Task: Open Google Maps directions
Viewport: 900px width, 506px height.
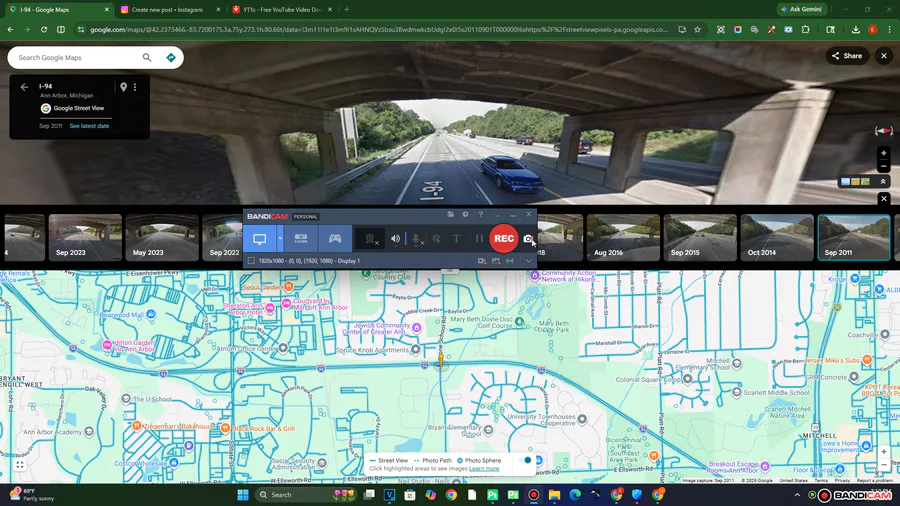Action: click(x=170, y=57)
